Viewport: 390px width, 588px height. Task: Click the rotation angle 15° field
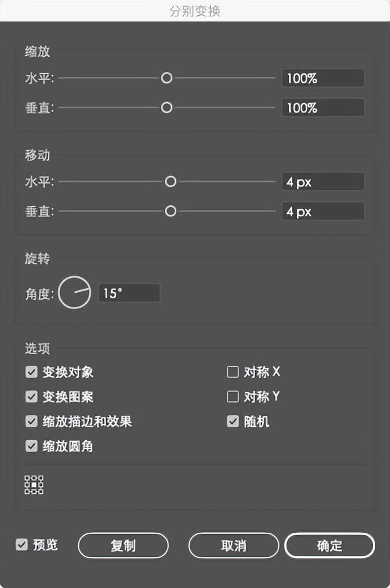[x=129, y=294]
